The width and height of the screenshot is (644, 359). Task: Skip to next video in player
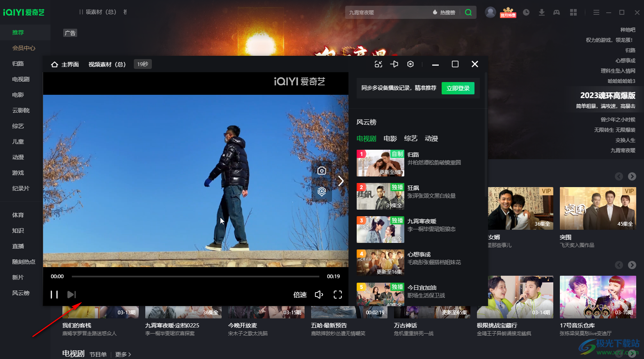tap(71, 295)
